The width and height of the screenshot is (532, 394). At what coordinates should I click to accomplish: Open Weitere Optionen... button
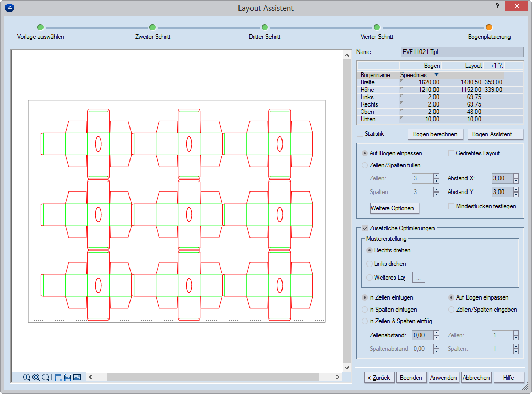(394, 208)
